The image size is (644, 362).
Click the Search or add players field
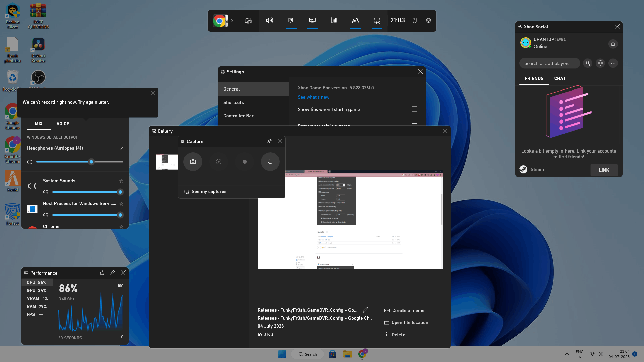(549, 63)
